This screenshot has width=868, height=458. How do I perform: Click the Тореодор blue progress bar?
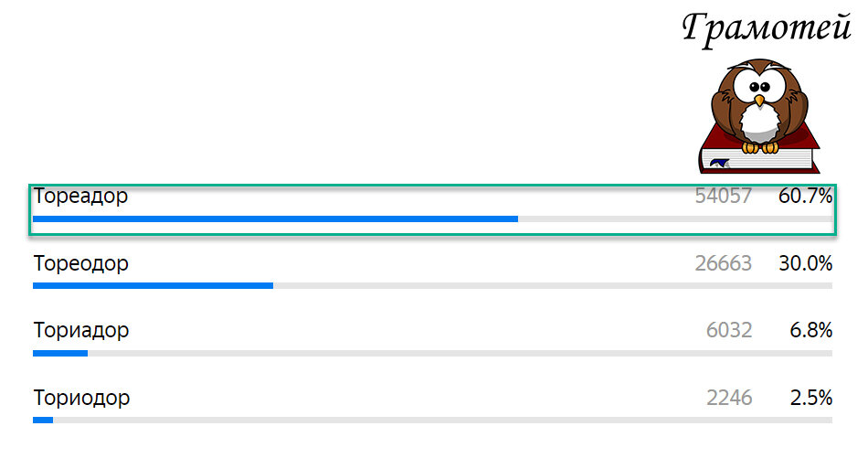pos(153,286)
